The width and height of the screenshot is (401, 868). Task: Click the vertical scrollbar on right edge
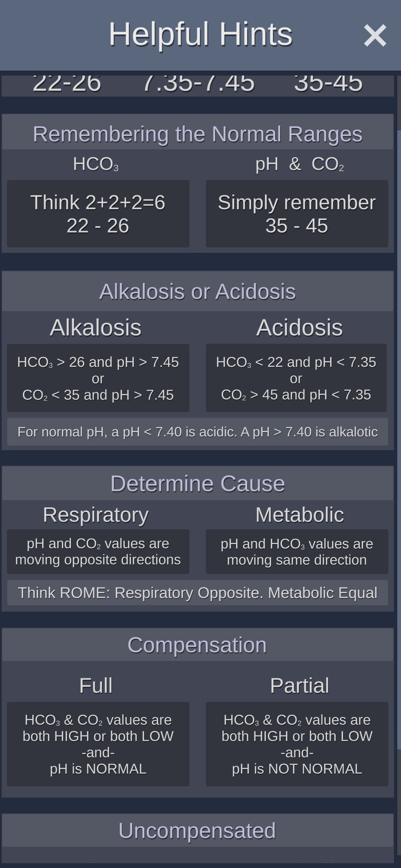[x=399, y=438]
